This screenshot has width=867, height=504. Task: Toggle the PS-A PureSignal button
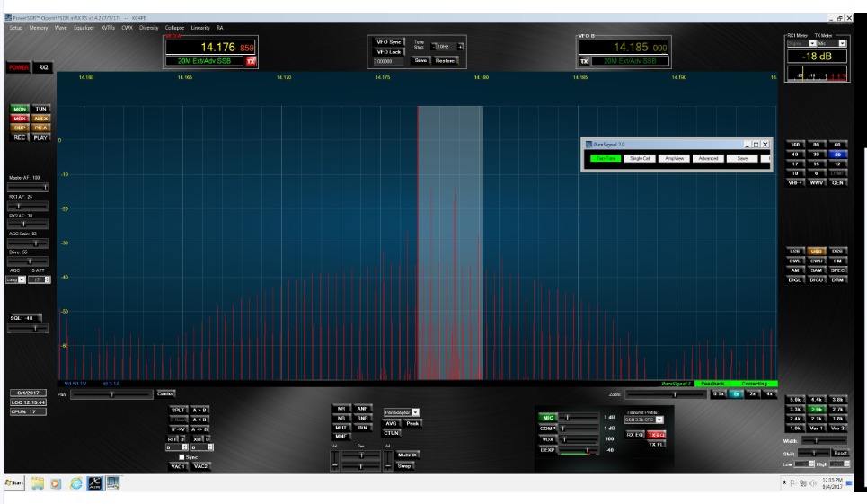tap(41, 128)
